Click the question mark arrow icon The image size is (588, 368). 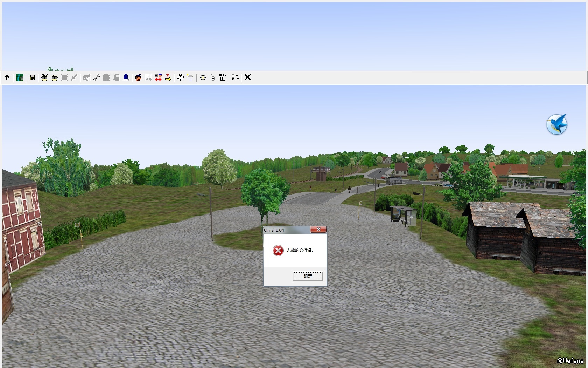(168, 77)
